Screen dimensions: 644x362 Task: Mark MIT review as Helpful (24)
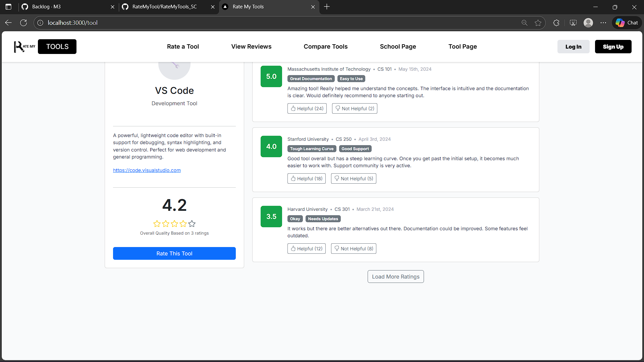307,109
